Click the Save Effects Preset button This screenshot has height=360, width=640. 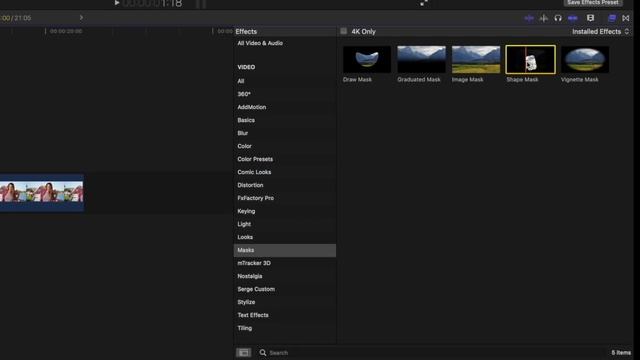coord(593,3)
